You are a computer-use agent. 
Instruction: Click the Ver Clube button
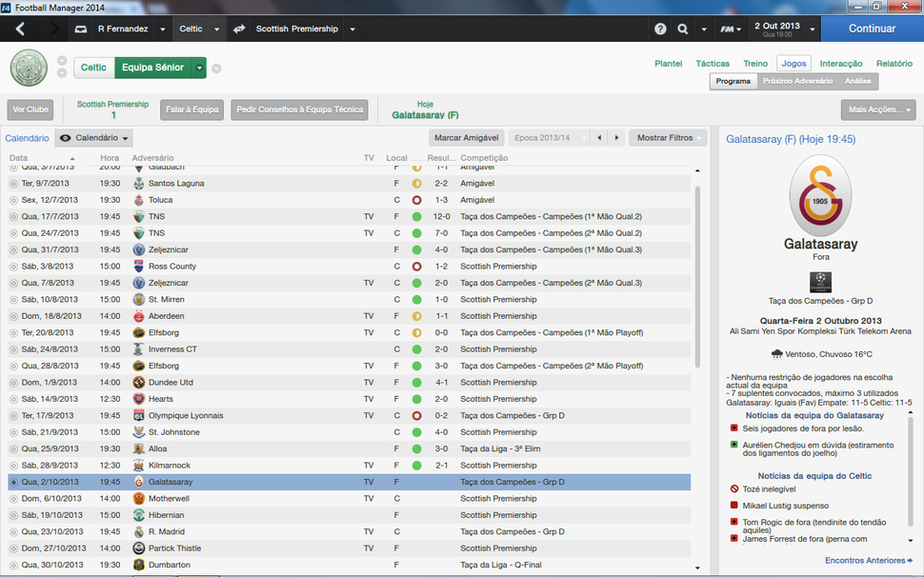tap(30, 109)
